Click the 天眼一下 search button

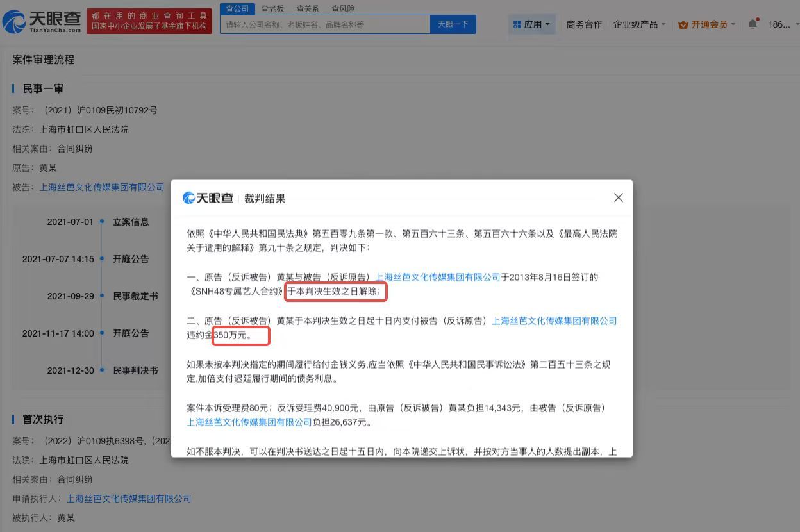point(453,24)
